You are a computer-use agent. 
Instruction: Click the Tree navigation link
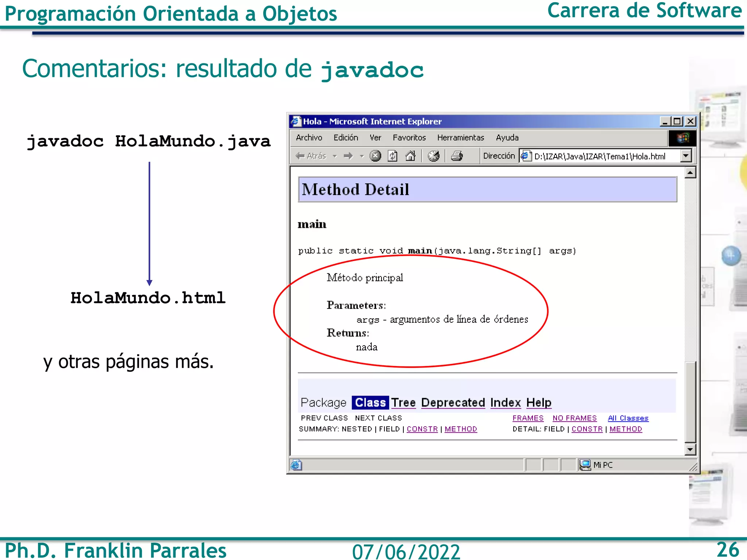point(403,402)
